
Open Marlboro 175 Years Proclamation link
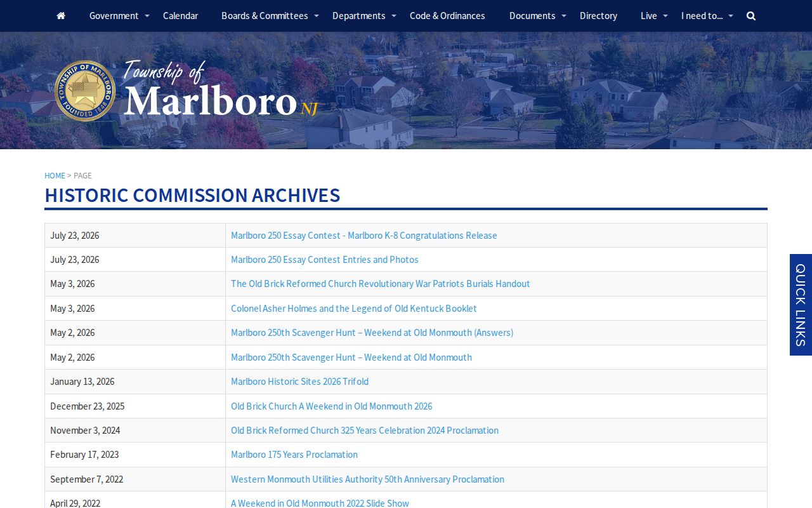pyautogui.click(x=294, y=455)
